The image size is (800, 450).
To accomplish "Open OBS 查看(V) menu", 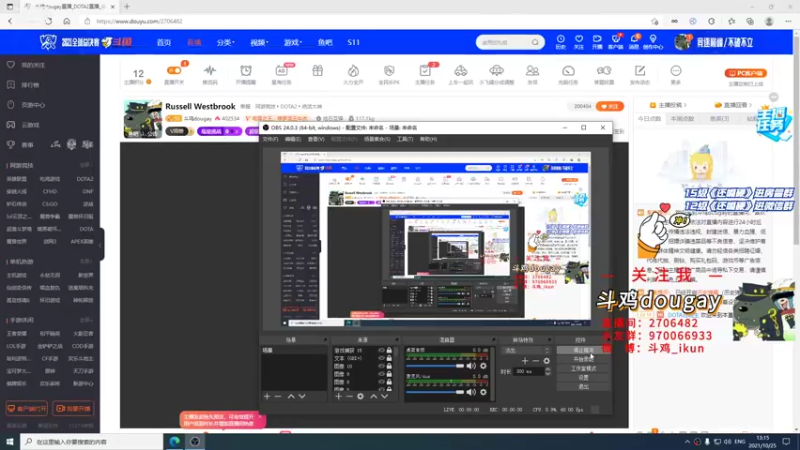I will click(x=316, y=139).
